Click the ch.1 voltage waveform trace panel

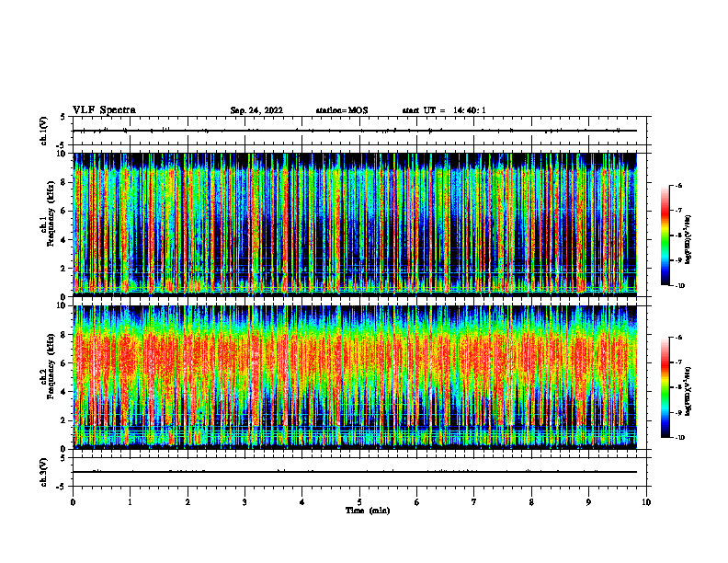click(359, 131)
